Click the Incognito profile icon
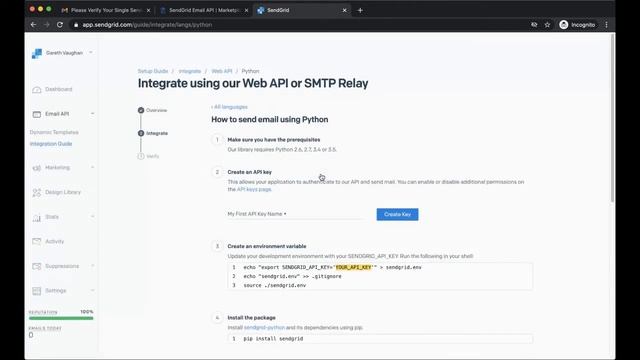Screen dimensions: 640x360 click(564, 25)
